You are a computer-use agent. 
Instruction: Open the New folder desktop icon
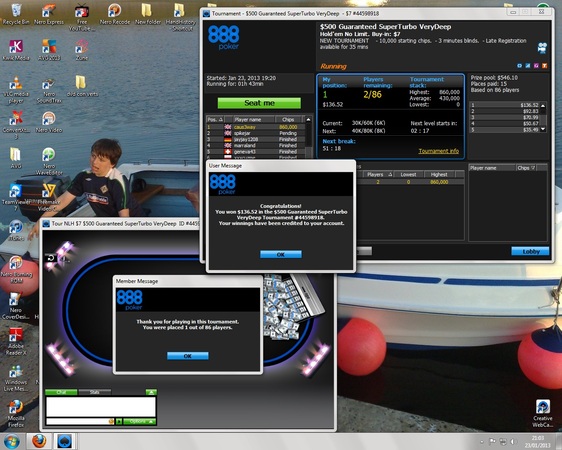148,14
